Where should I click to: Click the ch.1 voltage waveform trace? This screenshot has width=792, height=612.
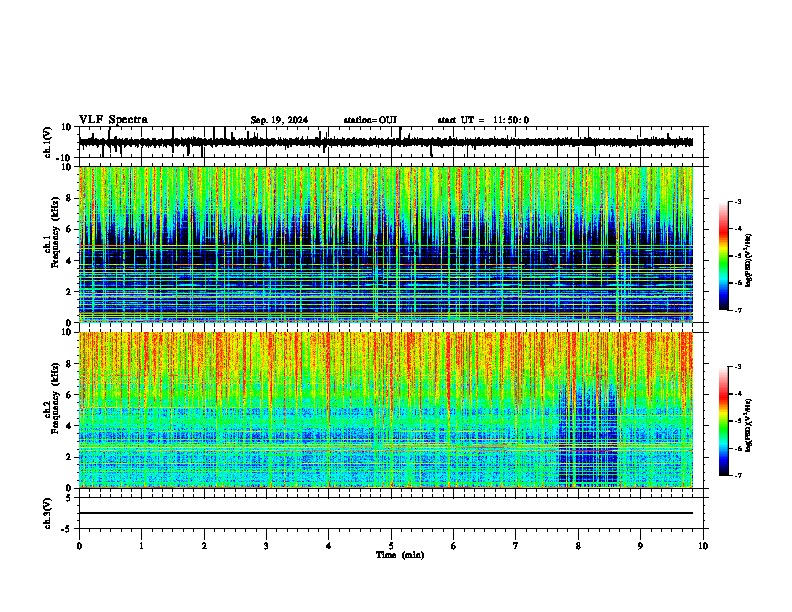click(x=386, y=142)
